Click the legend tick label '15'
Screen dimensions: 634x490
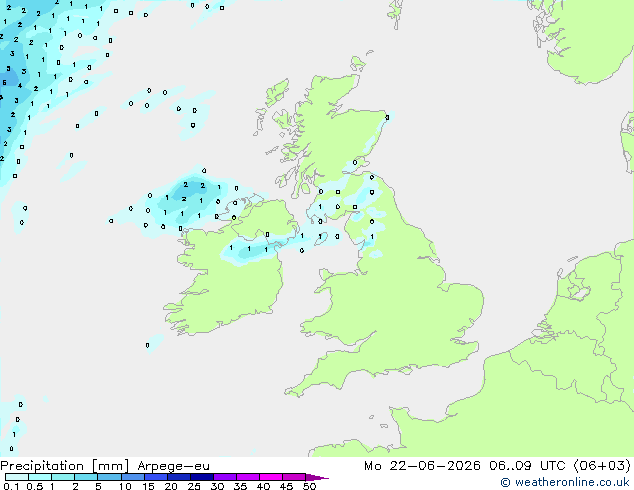pos(148,486)
